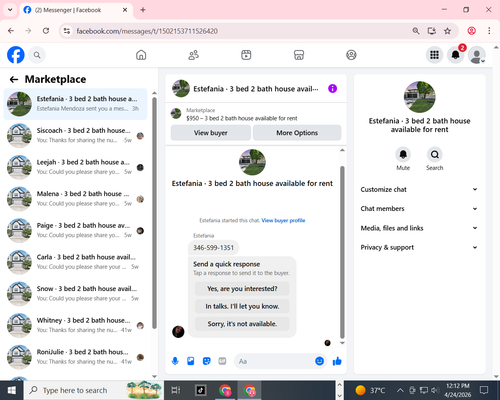Open the tab search dropdown arrow

(10, 10)
